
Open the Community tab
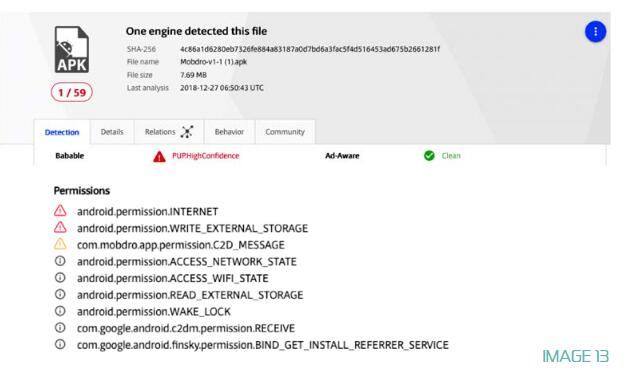click(x=285, y=132)
